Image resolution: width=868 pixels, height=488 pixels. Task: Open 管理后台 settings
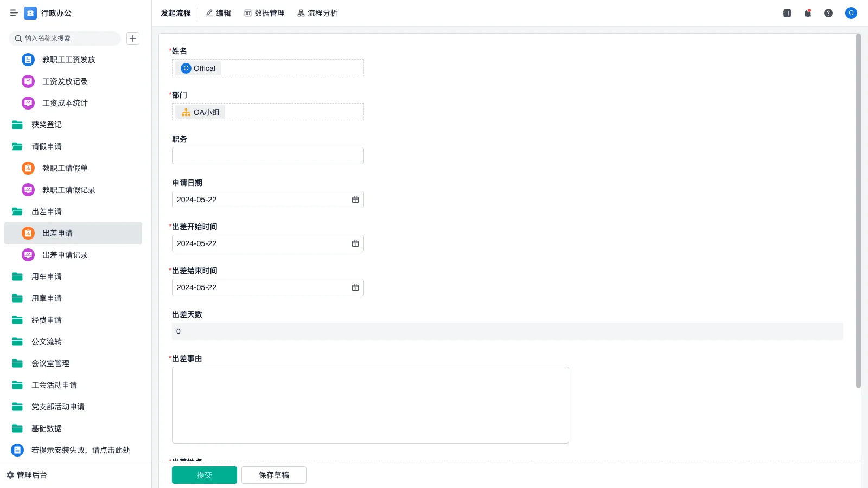[x=27, y=475]
